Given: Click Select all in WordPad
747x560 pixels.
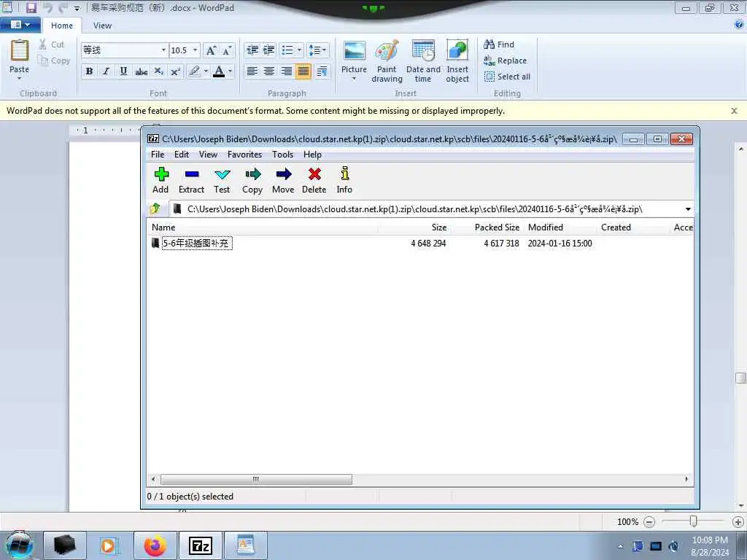Looking at the screenshot, I should coord(507,77).
